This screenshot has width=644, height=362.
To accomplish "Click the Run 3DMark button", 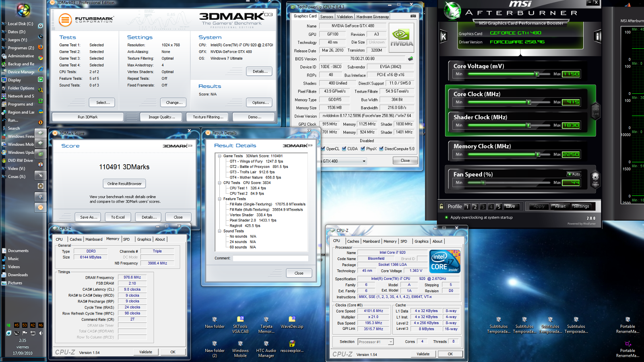I will (x=88, y=117).
